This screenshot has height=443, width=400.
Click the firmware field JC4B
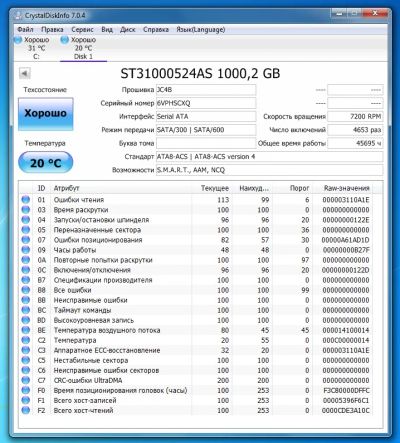tap(206, 90)
